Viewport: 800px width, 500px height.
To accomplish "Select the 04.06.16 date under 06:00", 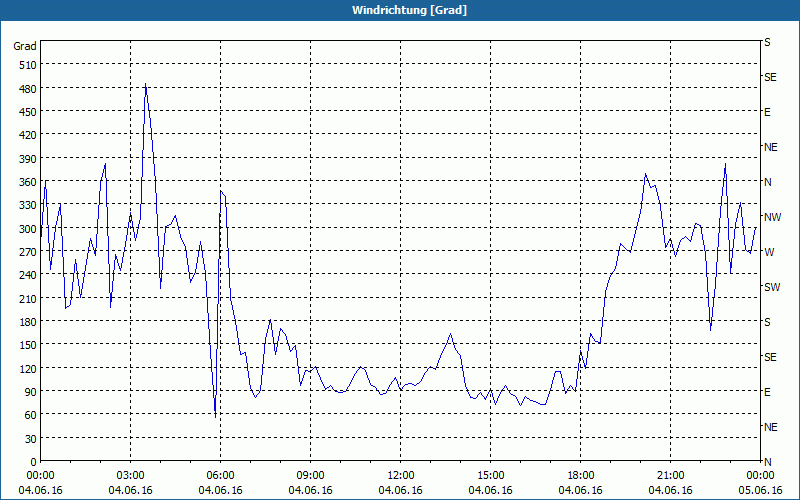I will point(220,490).
